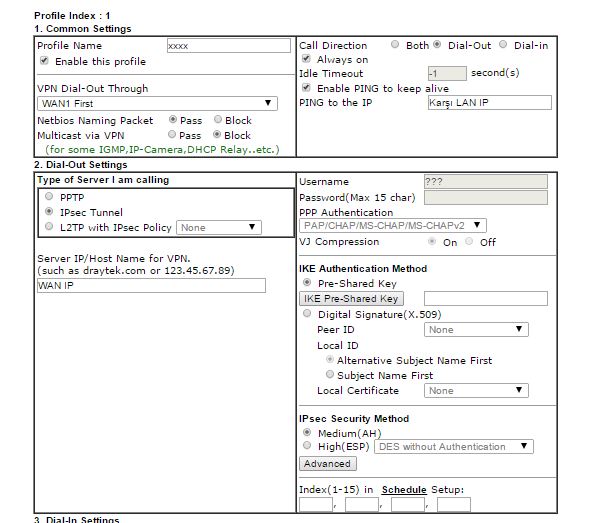Expand the L2TP IPsec Policy dropdown

(219, 227)
